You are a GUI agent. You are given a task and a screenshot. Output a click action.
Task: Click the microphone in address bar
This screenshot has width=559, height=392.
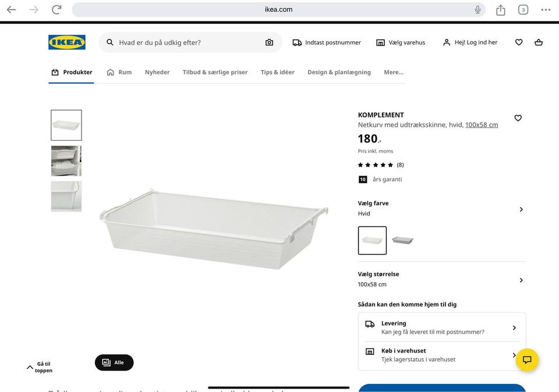point(477,9)
